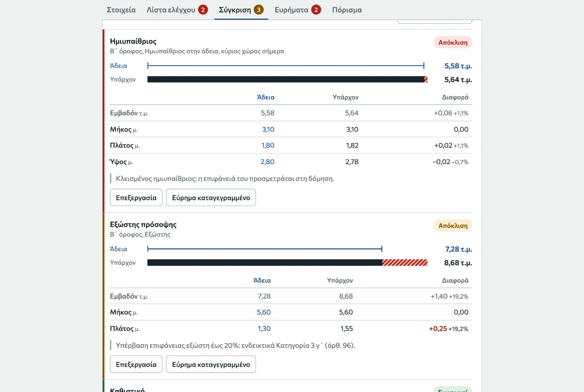Open the Πόρισμα tab

[x=347, y=10]
